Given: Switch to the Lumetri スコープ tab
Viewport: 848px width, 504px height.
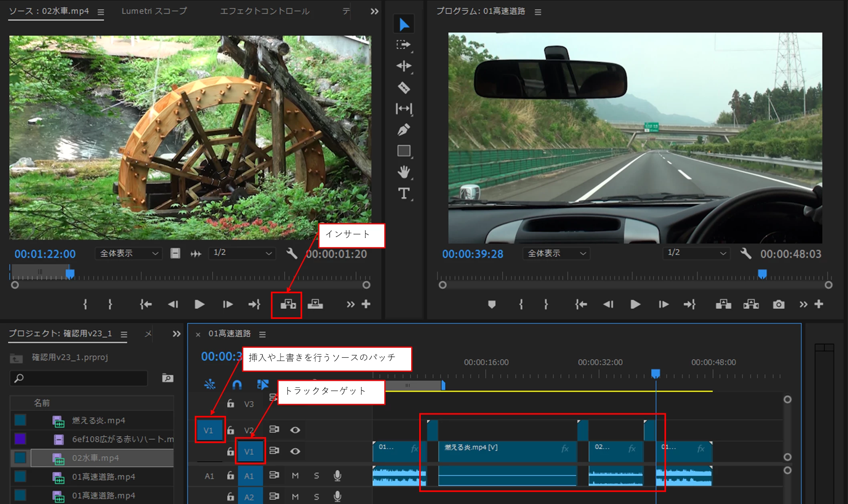Looking at the screenshot, I should (x=154, y=11).
